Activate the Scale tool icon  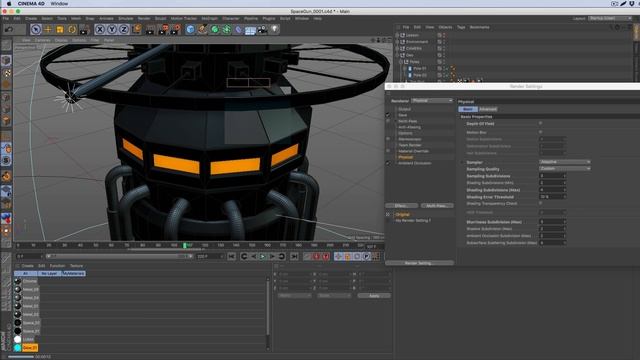click(60, 29)
